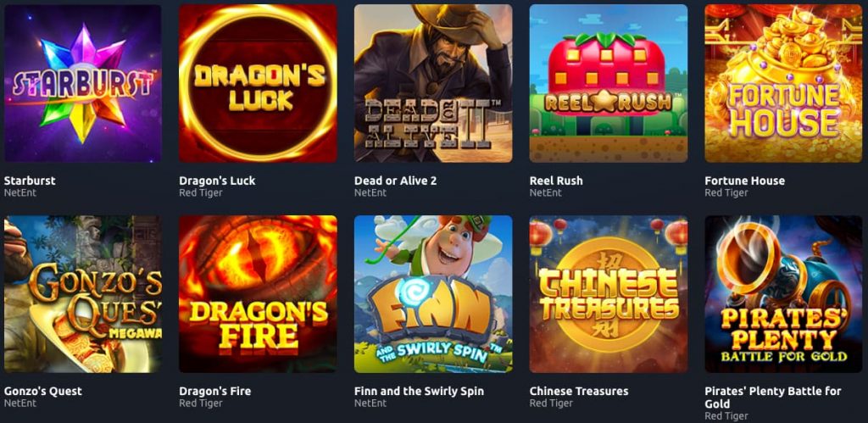Click the Dragon's Luck title link
Viewport: 868px width, 423px height.
[217, 181]
